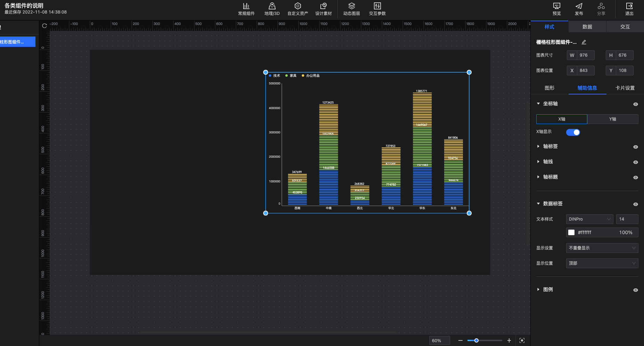Select the X轴 axis button
Image resolution: width=644 pixels, height=346 pixels.
point(562,119)
